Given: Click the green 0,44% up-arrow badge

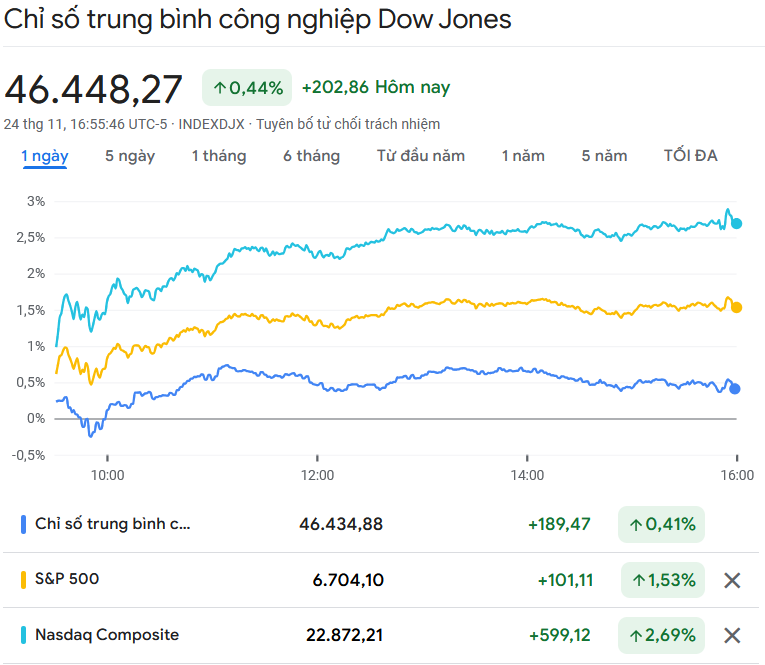Looking at the screenshot, I should coord(247,88).
